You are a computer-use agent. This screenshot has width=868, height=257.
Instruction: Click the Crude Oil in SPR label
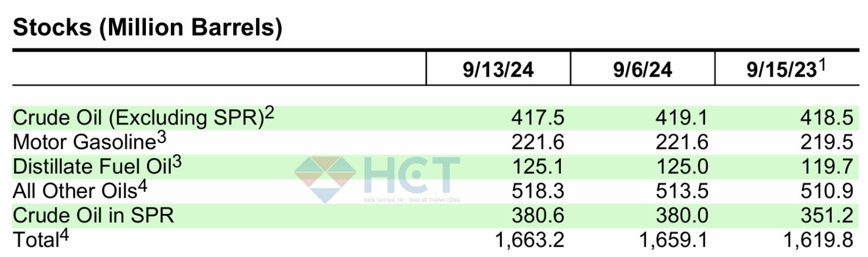93,215
